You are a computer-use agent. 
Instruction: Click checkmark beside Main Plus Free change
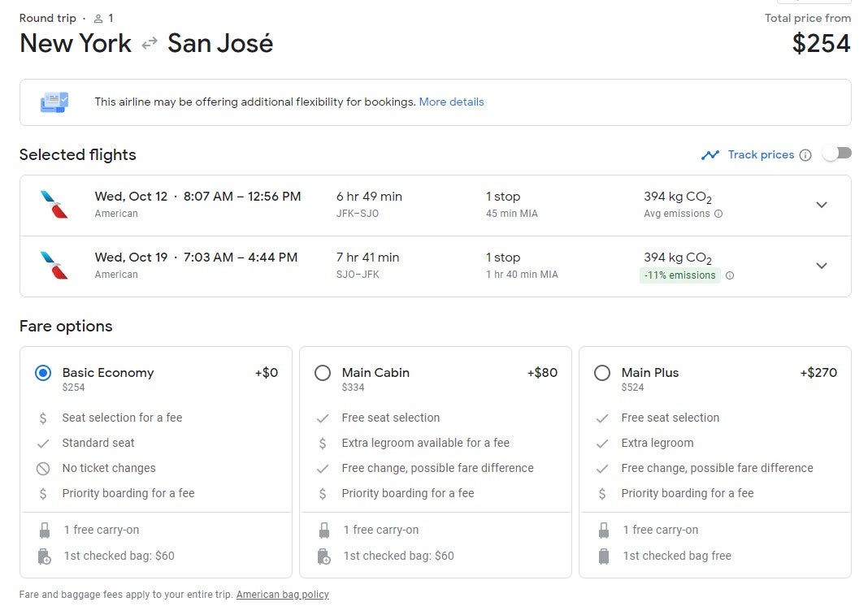point(602,469)
